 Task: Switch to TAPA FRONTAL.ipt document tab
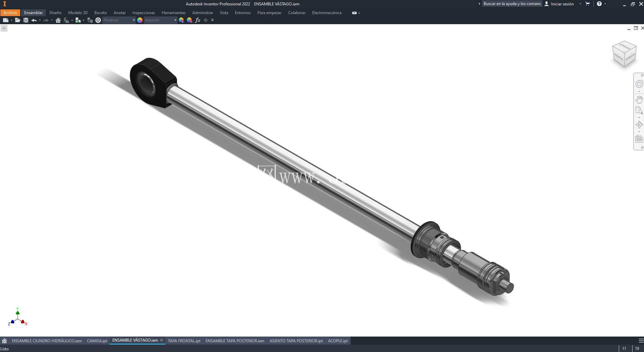[184, 341]
